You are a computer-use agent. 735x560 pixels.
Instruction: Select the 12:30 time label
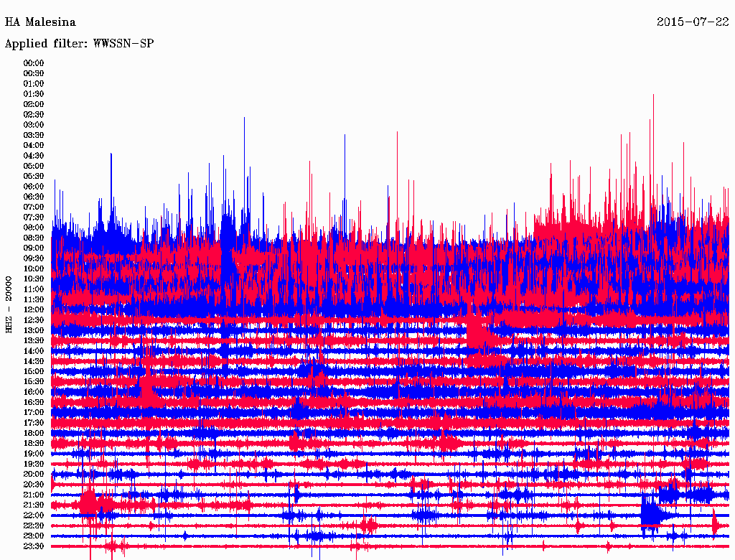(x=34, y=320)
